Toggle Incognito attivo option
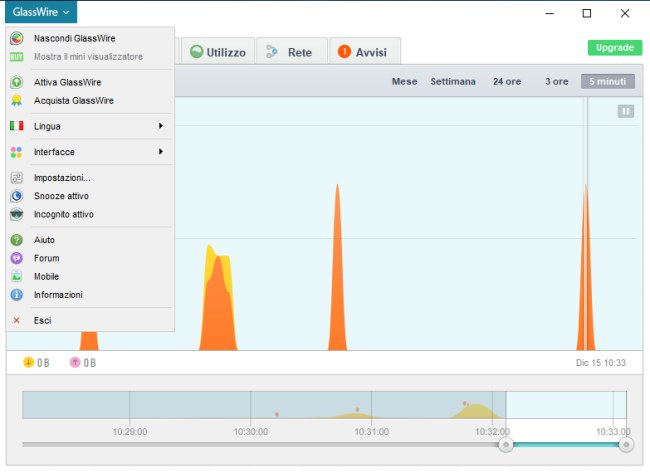 click(90, 214)
